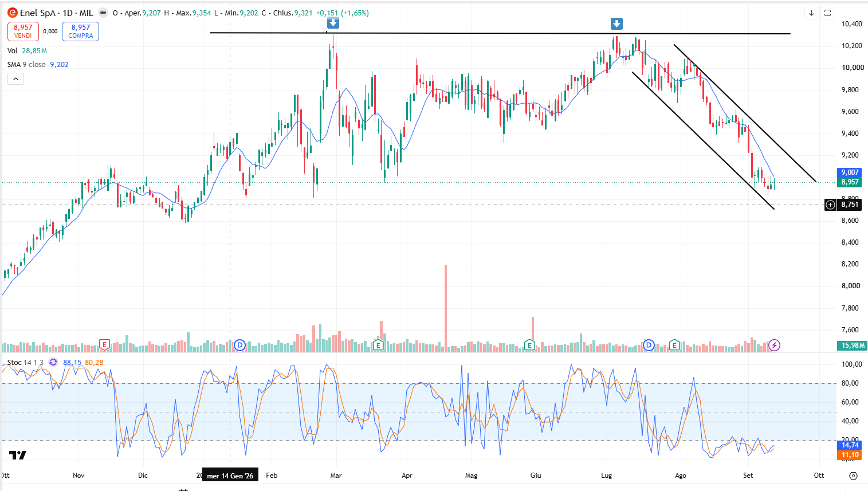Click the purple lightning icon on the volume row
Viewport: 868px width, 491px height.
(774, 345)
